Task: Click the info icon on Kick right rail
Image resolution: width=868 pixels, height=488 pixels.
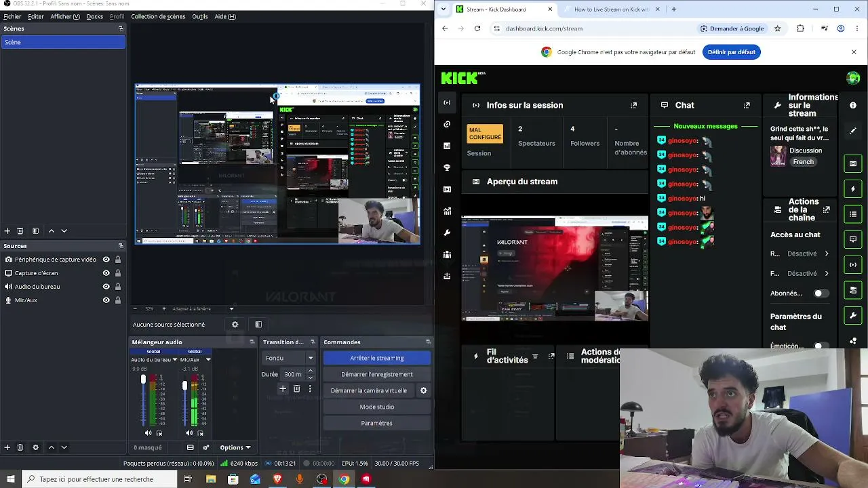Action: (853, 105)
